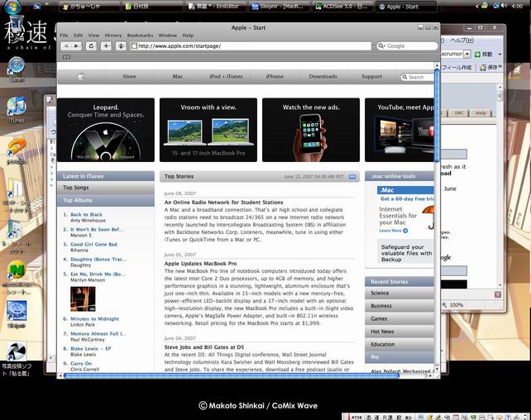
Task: Switch to the IRC tab in background window
Action: 458,113
